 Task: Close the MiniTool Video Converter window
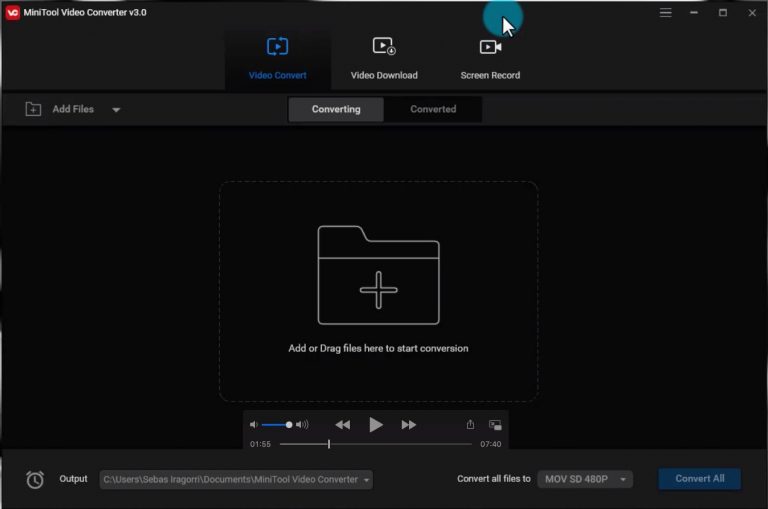point(752,13)
